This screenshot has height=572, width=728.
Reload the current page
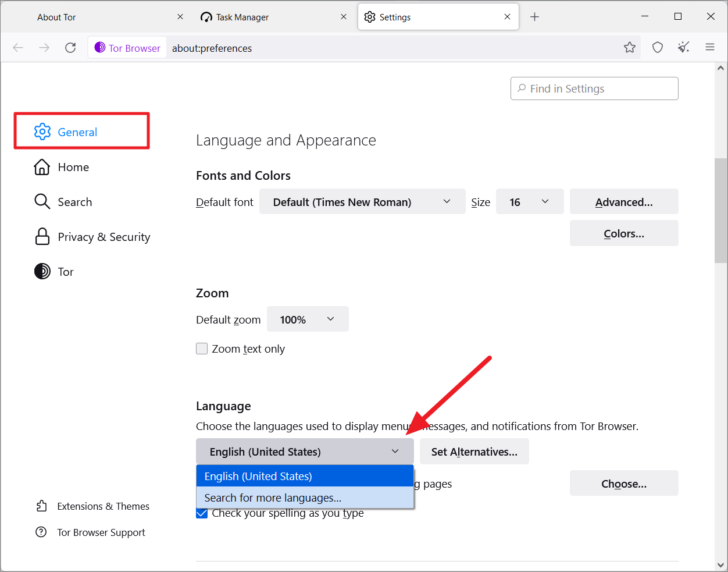70,48
